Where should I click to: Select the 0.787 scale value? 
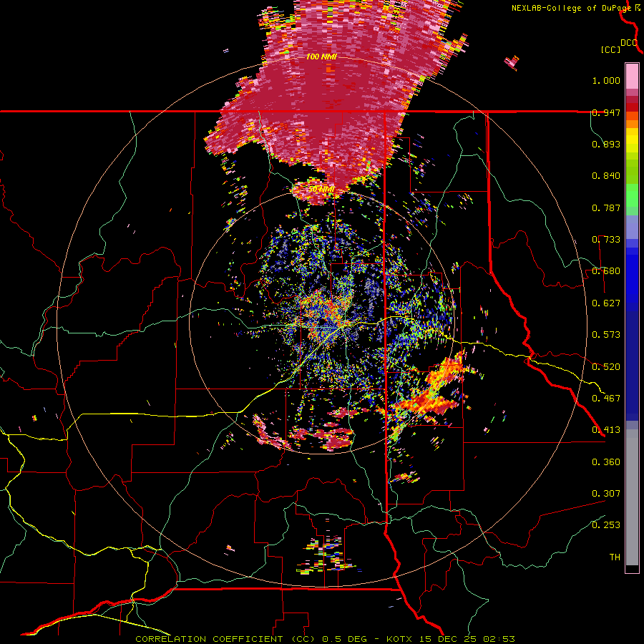pos(606,208)
